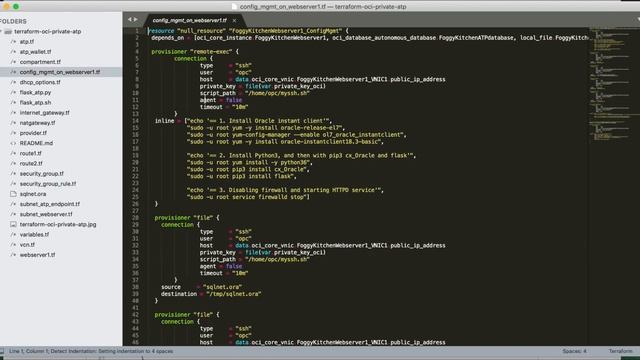Click 'pip3 install flask' command line

(x=242, y=176)
